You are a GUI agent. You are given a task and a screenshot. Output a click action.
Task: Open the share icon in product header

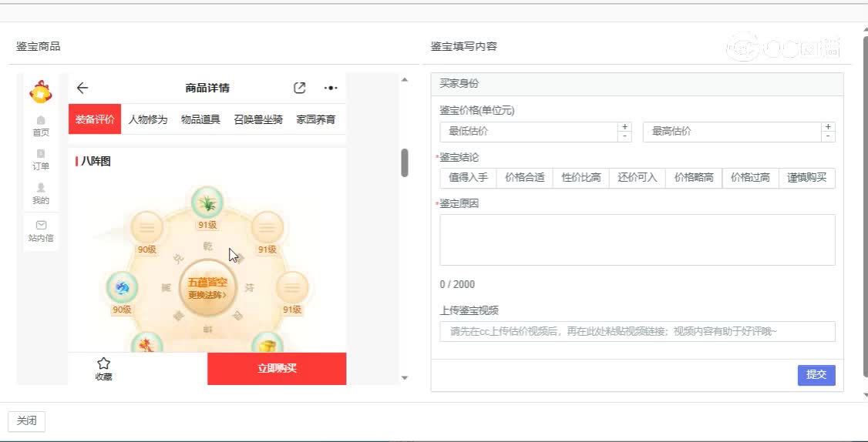[x=299, y=88]
